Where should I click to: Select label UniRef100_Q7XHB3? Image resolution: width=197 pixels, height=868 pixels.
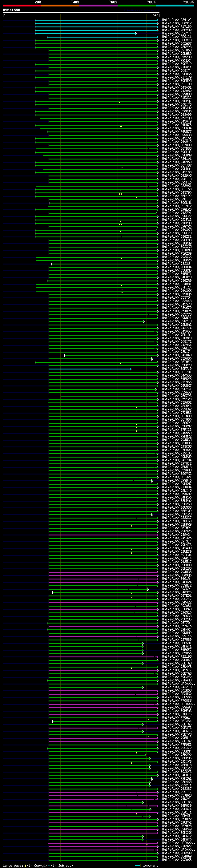177,413
